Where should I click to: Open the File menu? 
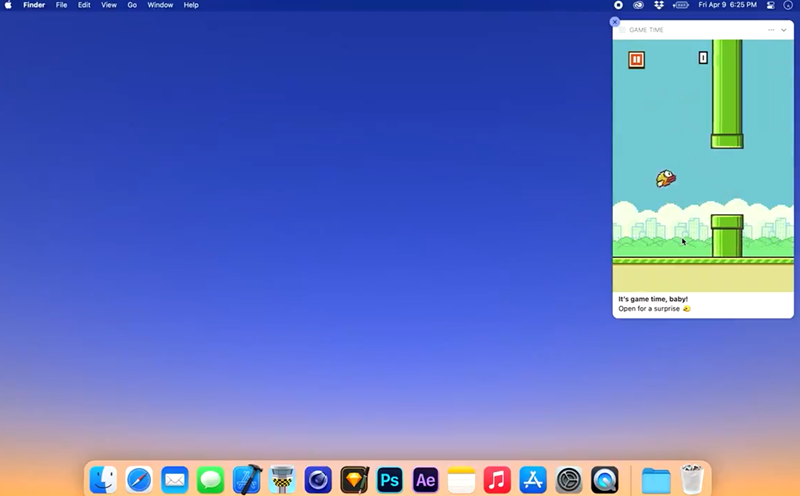click(61, 5)
